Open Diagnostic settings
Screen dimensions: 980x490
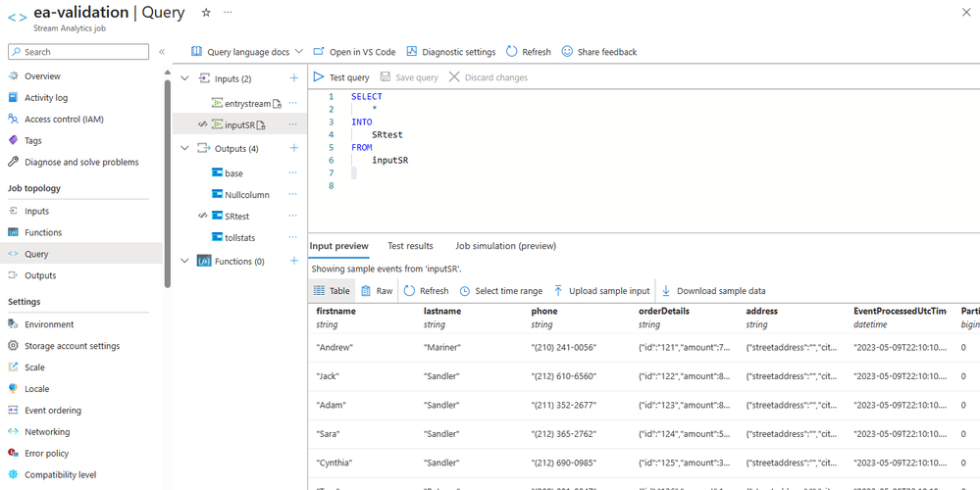pos(450,52)
